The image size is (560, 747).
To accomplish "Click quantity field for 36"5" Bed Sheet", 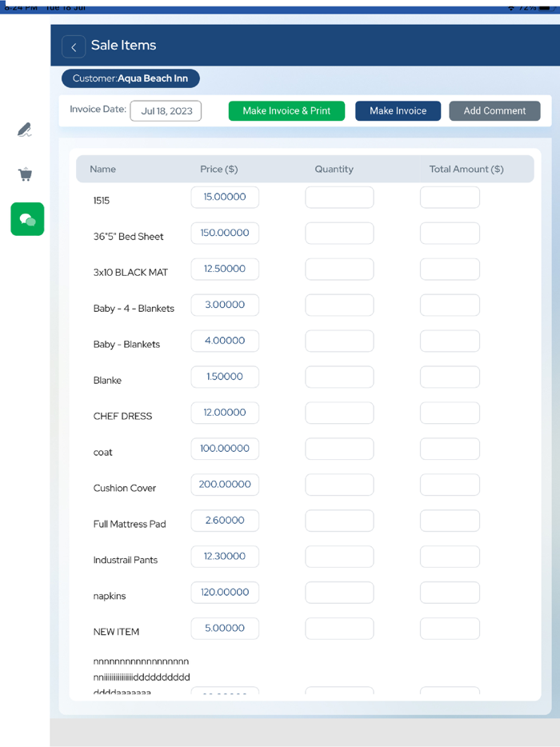I will click(x=339, y=233).
